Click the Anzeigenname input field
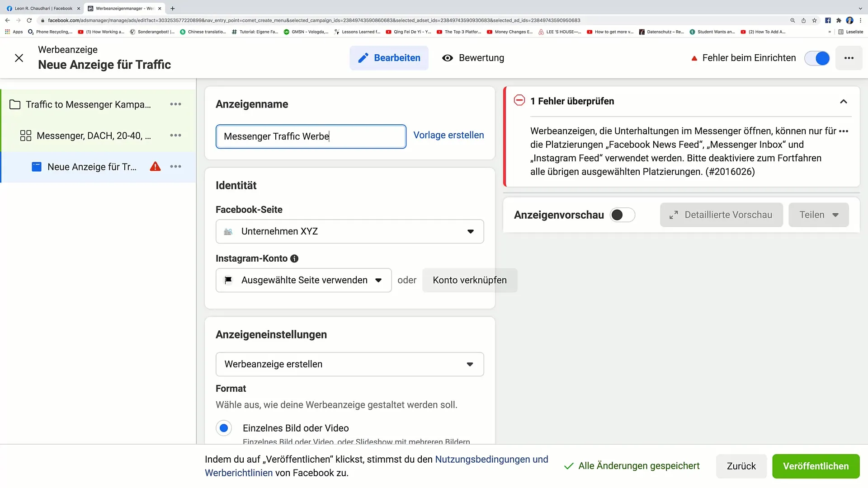The height and width of the screenshot is (488, 868). click(x=310, y=136)
